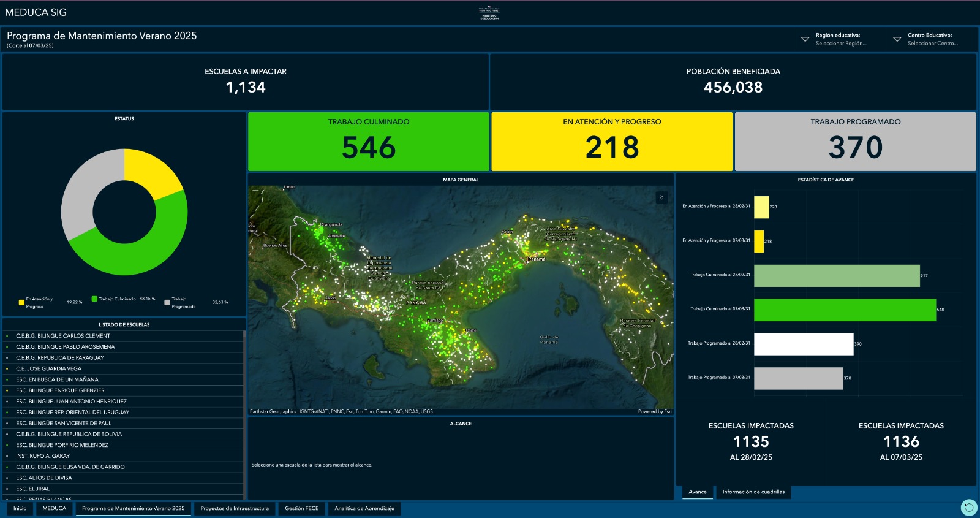This screenshot has width=980, height=518.
Task: Click the '19,22 %' legend percentage
Action: 74,302
